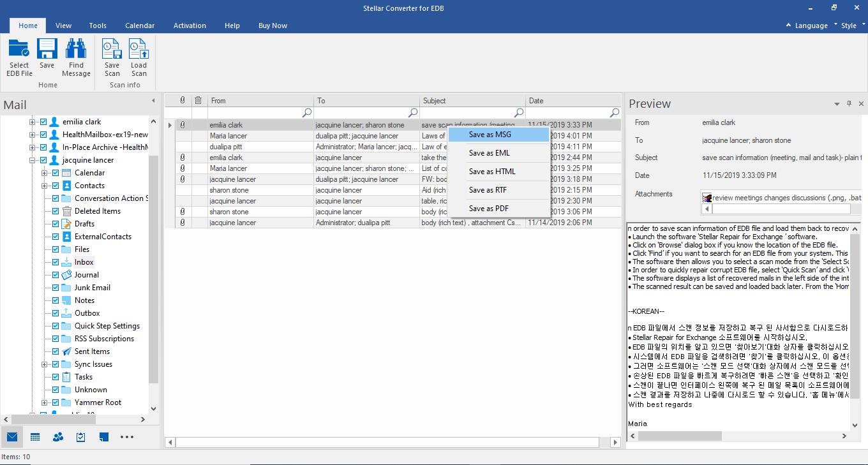Viewport: 868px width, 465px height.
Task: Switch to Tasks view in bottom bar
Action: point(81,437)
